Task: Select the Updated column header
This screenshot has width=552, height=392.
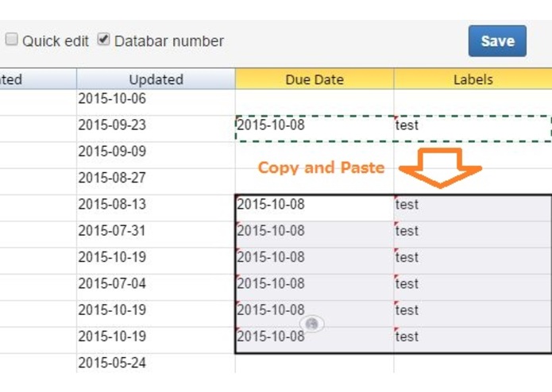Action: coord(156,79)
